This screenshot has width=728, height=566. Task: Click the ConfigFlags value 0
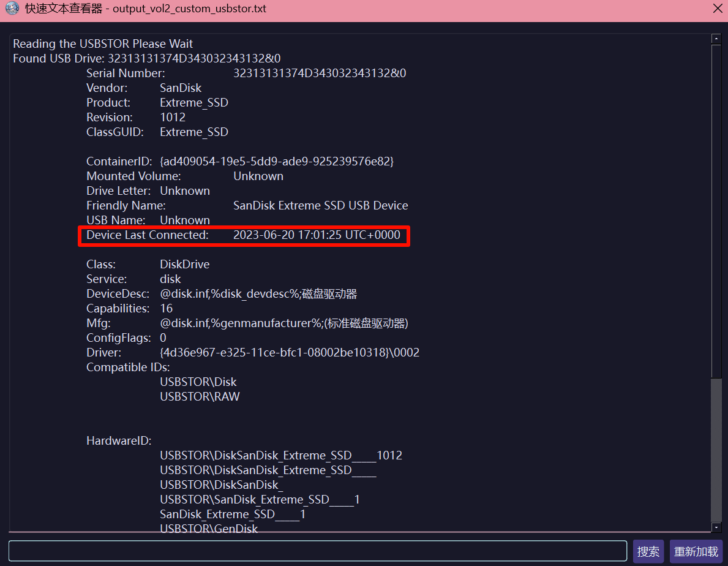click(x=163, y=338)
